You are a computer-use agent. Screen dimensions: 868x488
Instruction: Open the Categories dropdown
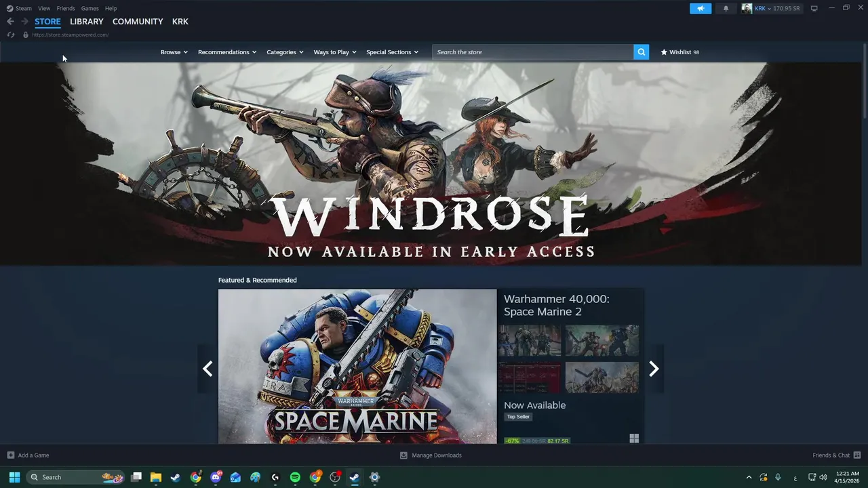[285, 52]
